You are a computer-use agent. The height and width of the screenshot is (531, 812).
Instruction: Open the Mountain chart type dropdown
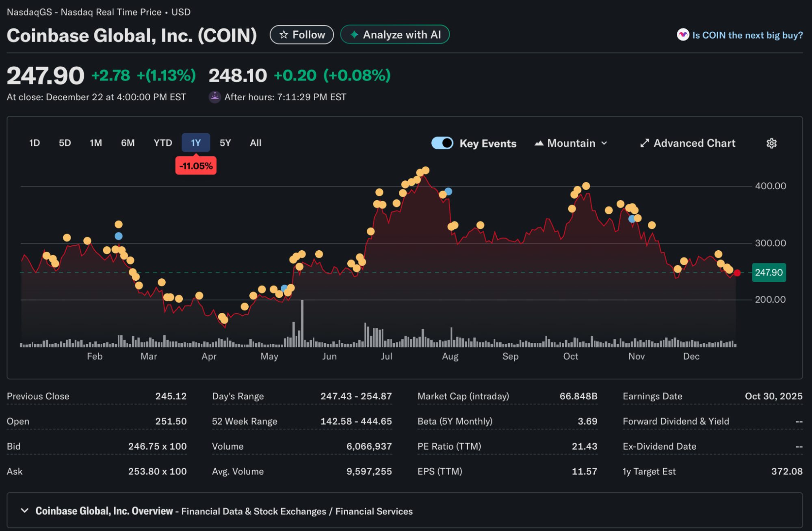(571, 143)
